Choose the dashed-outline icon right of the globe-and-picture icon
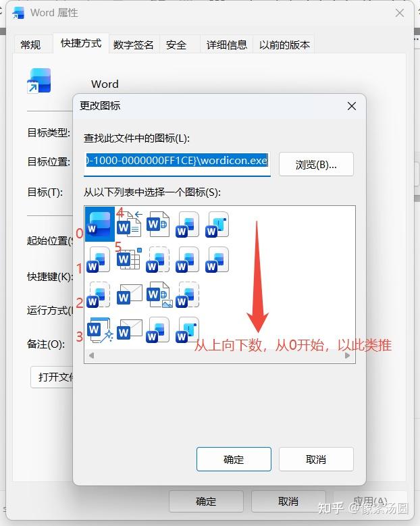Screen dimensions: 420x526 coord(188,295)
